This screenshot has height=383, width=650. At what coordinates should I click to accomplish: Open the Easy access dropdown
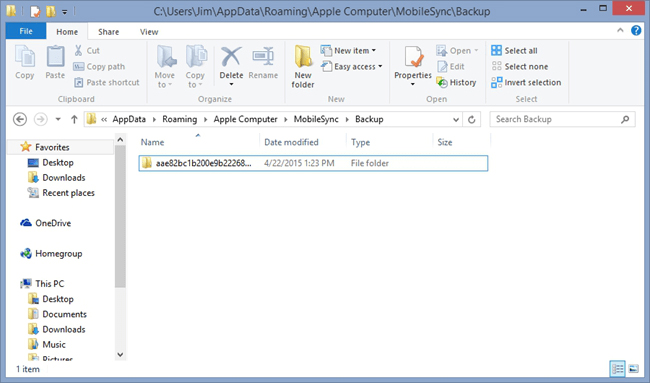[x=352, y=66]
